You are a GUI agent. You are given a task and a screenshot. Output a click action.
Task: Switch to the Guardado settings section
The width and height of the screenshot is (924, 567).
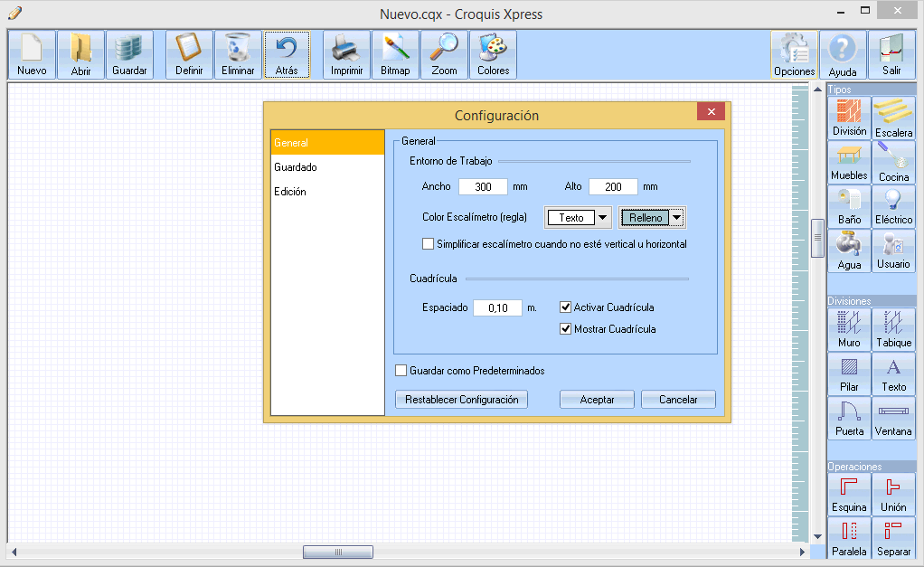pos(296,167)
